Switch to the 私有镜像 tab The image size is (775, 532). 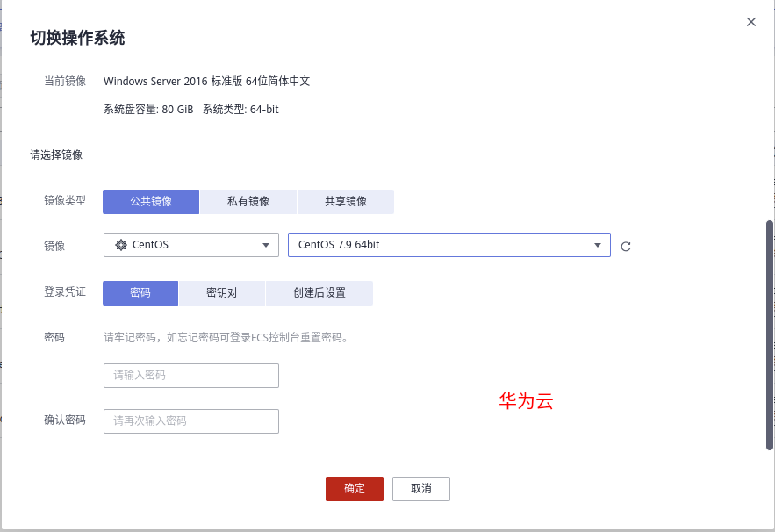(x=248, y=201)
